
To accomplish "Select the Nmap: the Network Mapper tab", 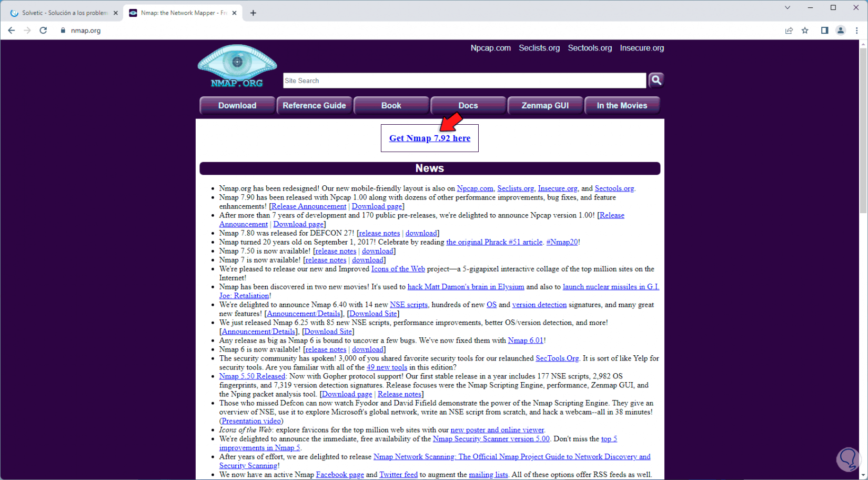I will (183, 13).
